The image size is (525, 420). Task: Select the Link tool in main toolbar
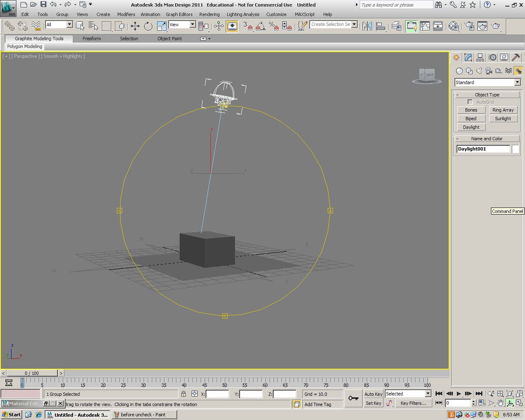coord(9,26)
